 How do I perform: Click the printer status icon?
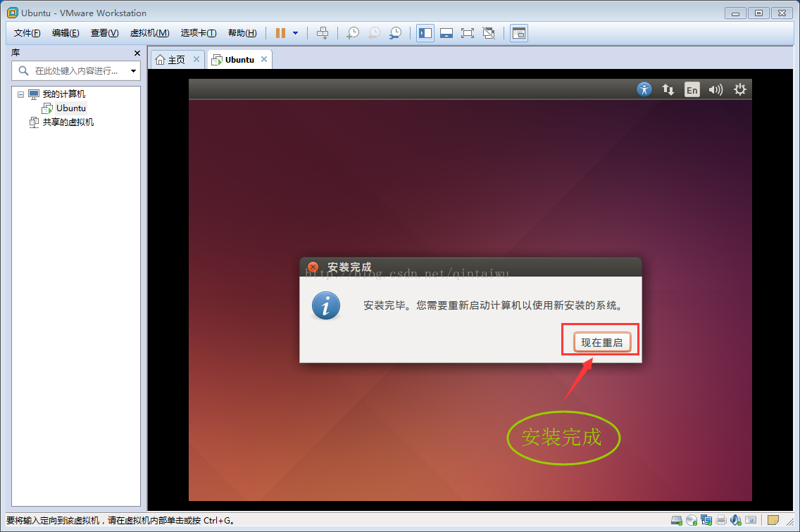(721, 520)
